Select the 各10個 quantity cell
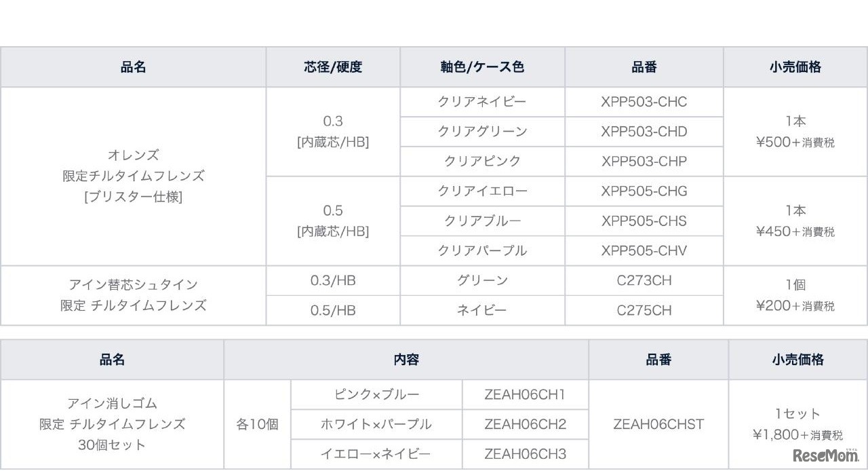The height and width of the screenshot is (471, 868). pyautogui.click(x=257, y=424)
